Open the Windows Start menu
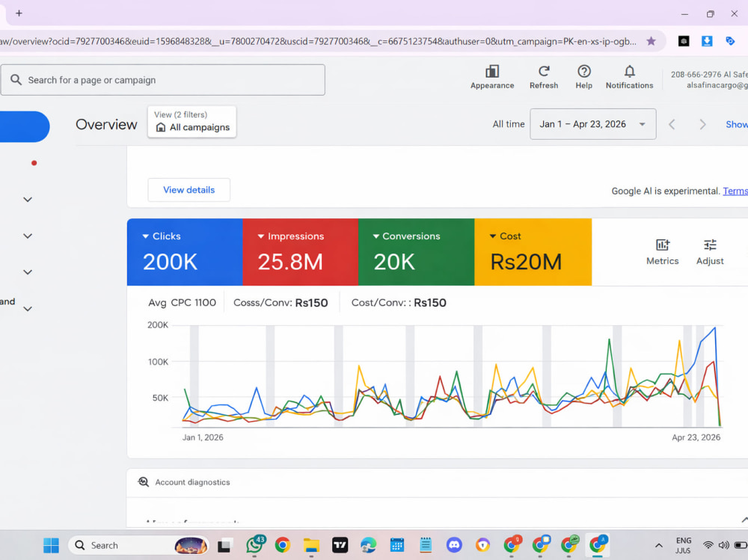 click(51, 545)
